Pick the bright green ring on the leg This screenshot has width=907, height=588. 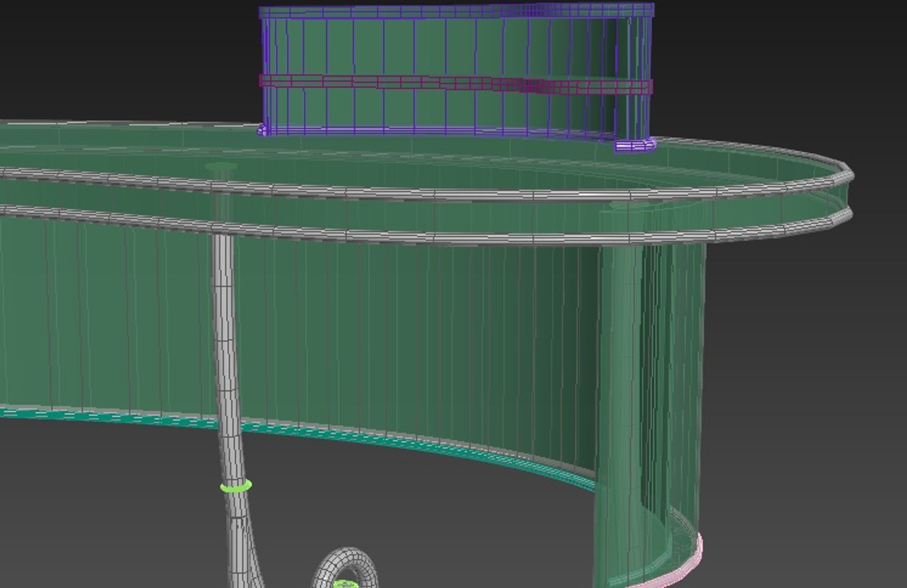236,485
